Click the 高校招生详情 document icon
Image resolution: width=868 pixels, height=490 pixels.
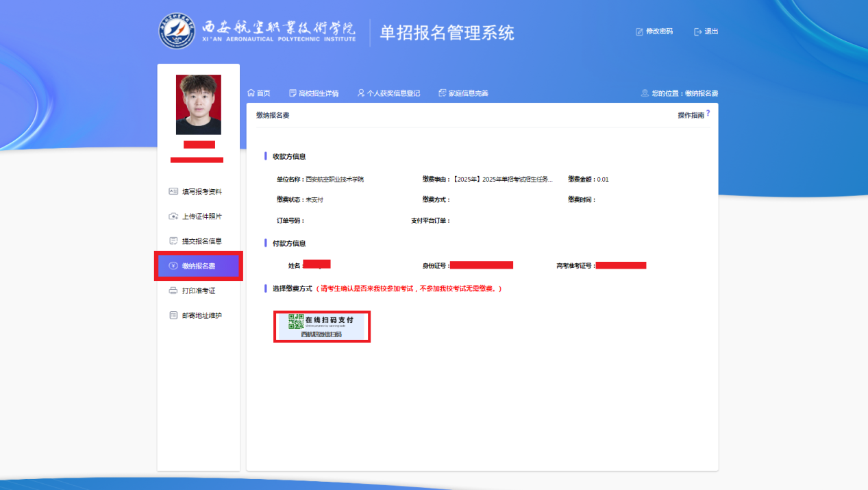[x=293, y=93]
